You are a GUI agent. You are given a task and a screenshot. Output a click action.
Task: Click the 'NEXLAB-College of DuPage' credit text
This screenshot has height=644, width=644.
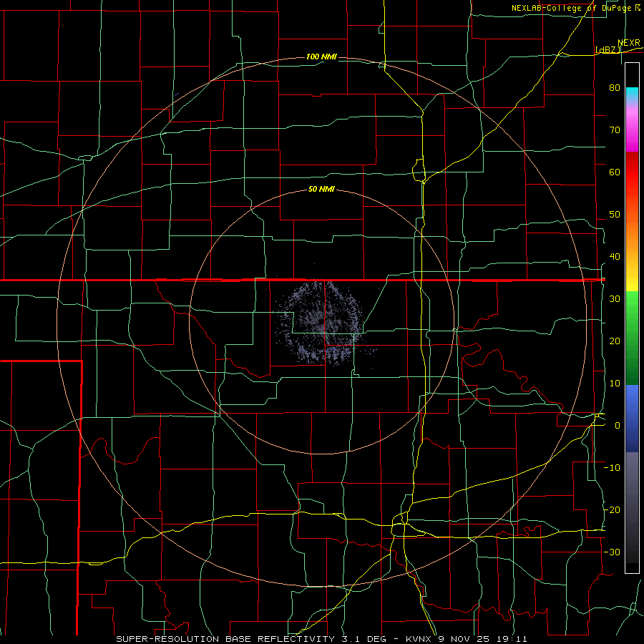pos(572,8)
